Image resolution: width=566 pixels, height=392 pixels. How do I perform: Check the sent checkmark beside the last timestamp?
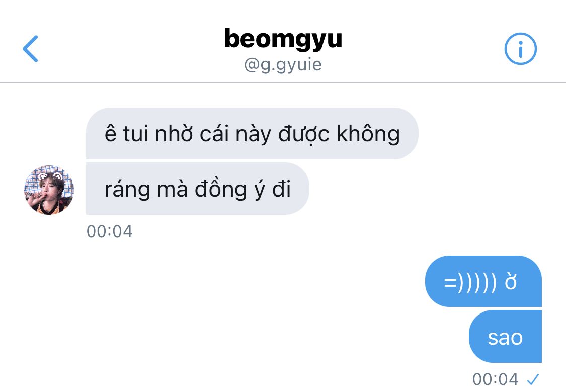pyautogui.click(x=533, y=379)
